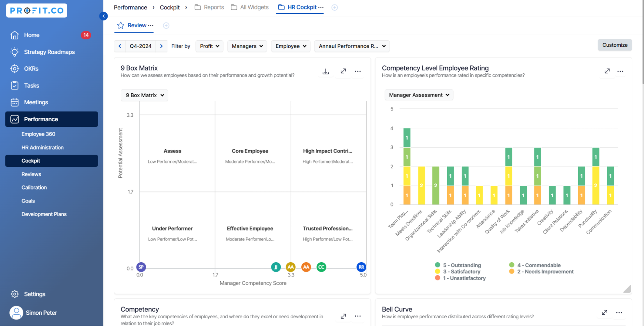Switch to the All Widgets folder tab
Screen dimensions: 644x326
point(250,7)
